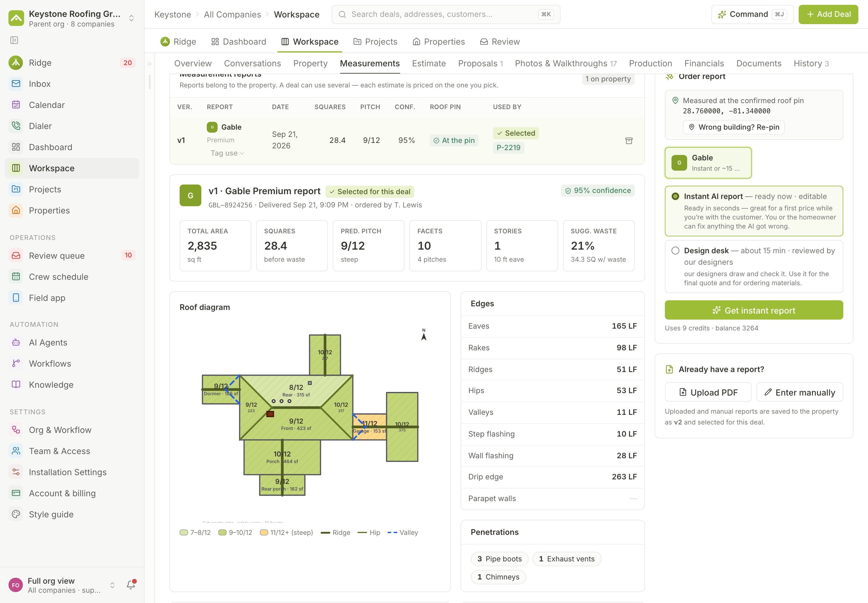Select Instant AI report radio option
The width and height of the screenshot is (868, 603).
click(x=675, y=197)
